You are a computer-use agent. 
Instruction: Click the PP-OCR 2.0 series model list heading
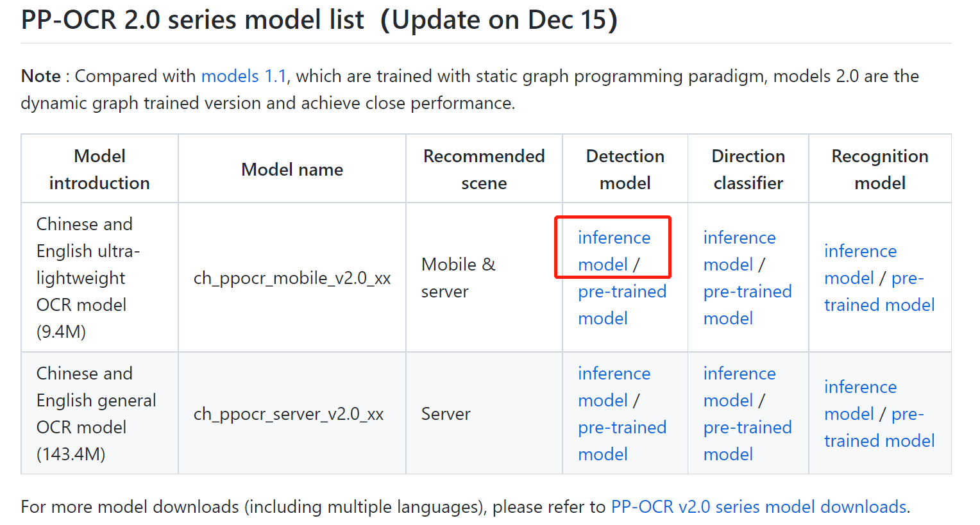coord(319,20)
